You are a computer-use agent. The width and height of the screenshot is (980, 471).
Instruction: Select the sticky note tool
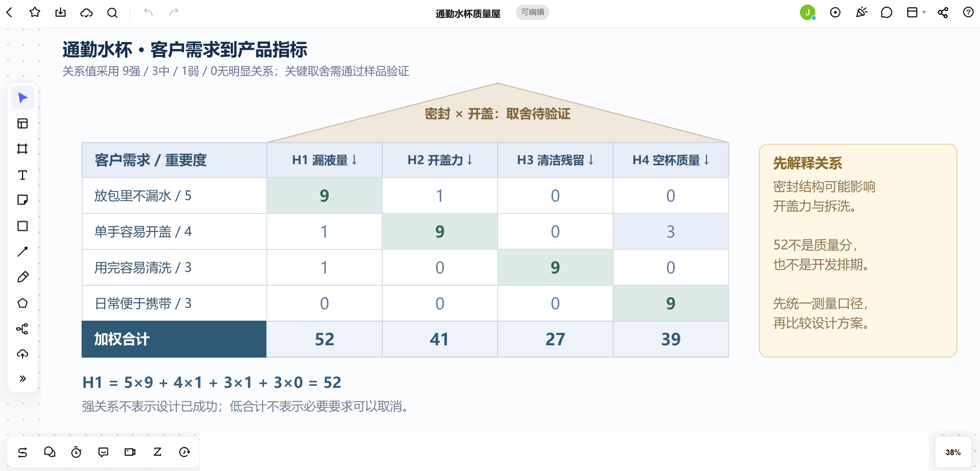coord(23,200)
